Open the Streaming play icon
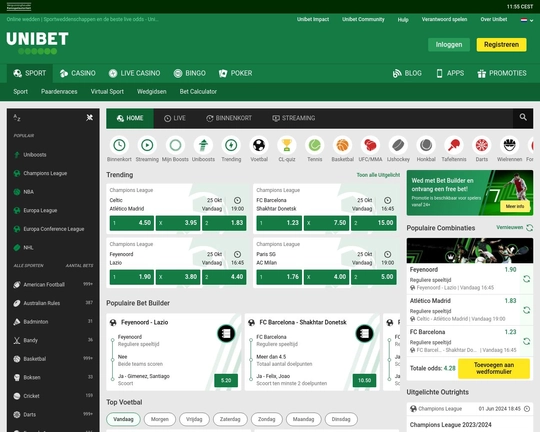Screen dimensions: 540x432 [147, 145]
